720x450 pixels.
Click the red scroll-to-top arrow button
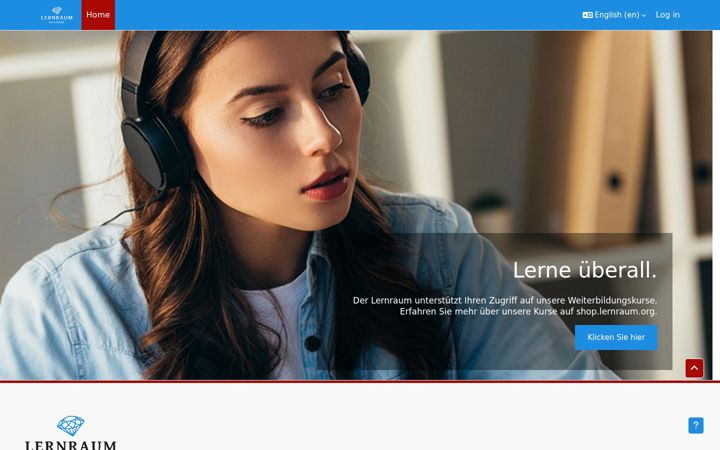(x=694, y=368)
